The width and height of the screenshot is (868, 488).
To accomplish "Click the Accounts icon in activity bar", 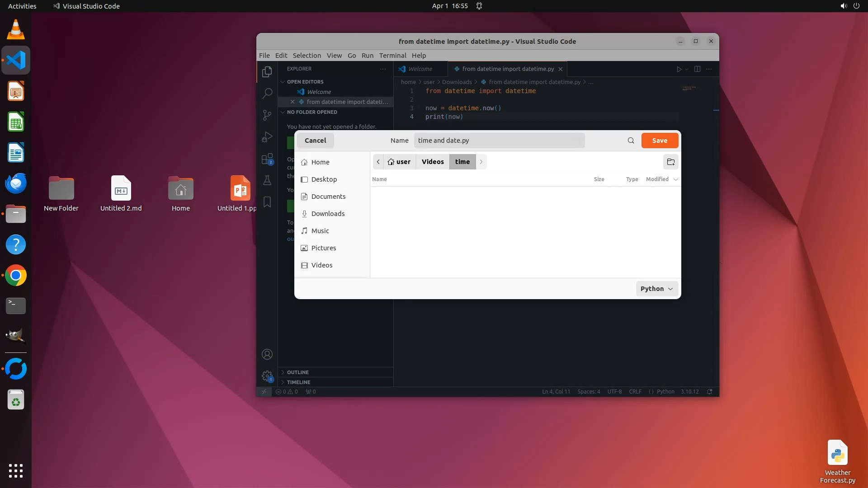I will point(267,354).
